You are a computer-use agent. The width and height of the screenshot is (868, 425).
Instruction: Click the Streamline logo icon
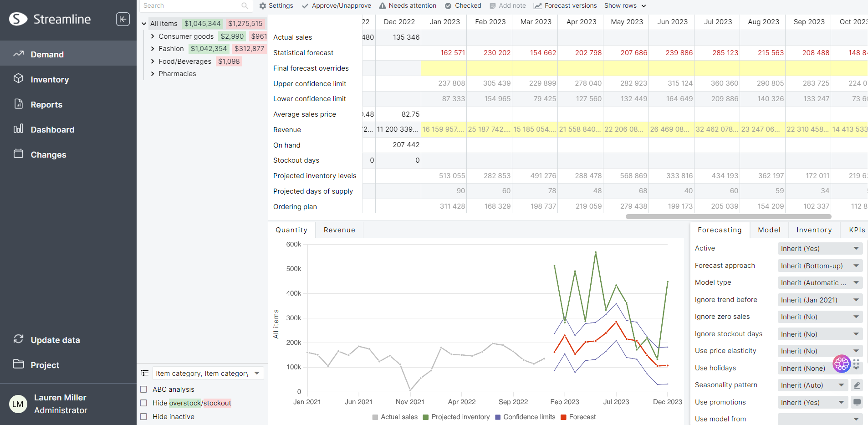tap(18, 19)
